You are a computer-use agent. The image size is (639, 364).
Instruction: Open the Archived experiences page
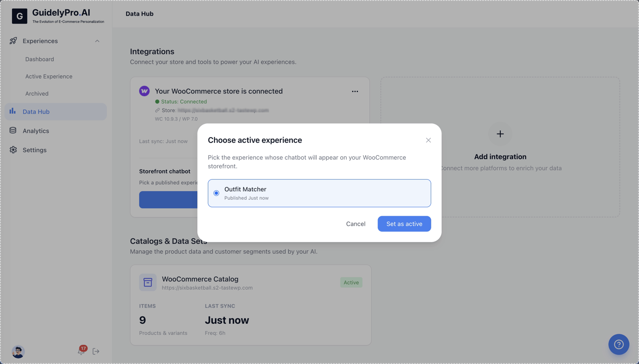(x=37, y=94)
